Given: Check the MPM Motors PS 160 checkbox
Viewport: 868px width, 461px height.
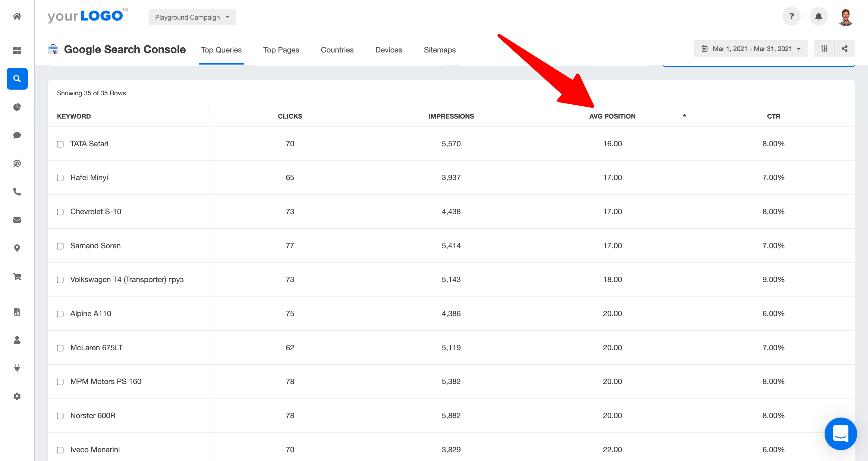Looking at the screenshot, I should pyautogui.click(x=60, y=381).
